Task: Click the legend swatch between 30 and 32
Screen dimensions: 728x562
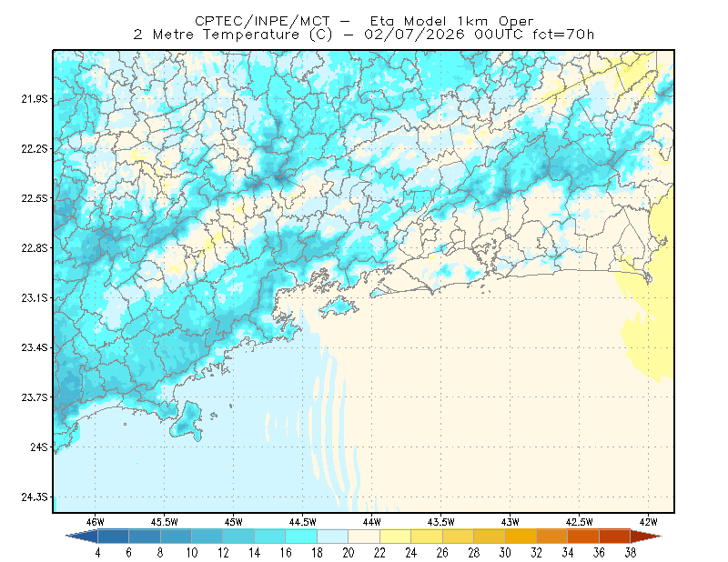Action: pos(521,537)
